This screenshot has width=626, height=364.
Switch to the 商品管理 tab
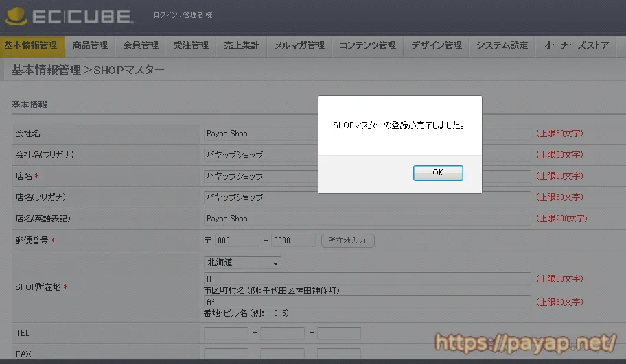pos(90,46)
